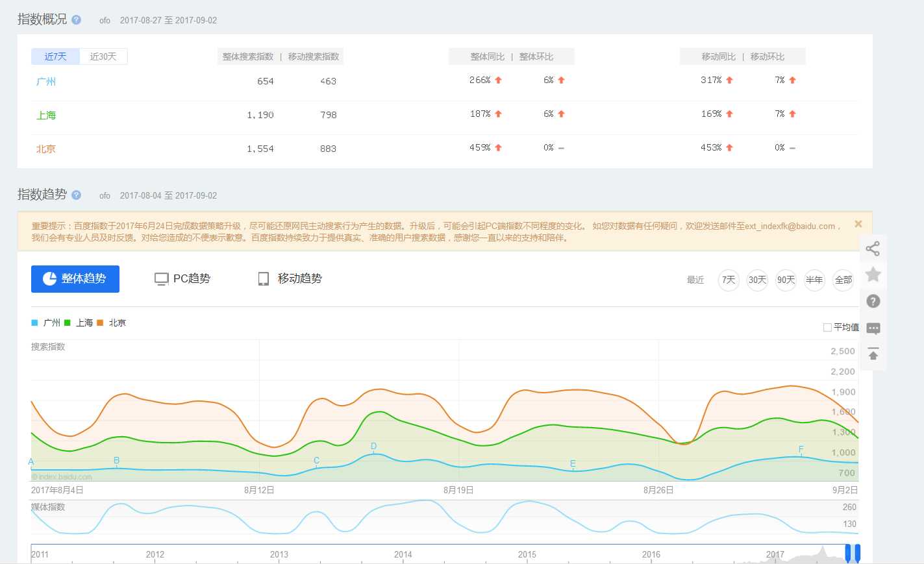Click the star favorite icon
The image size is (924, 564).
[x=873, y=275]
